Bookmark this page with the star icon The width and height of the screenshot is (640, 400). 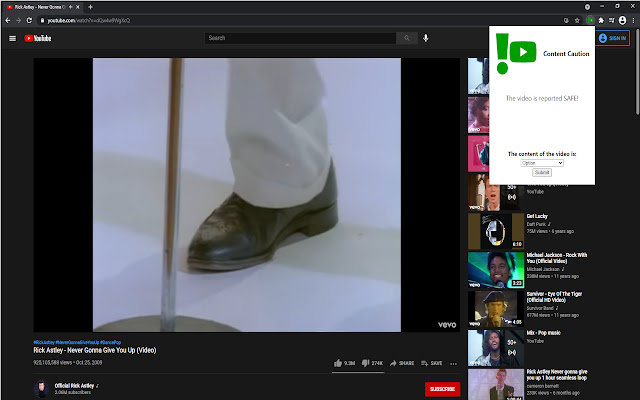point(579,19)
